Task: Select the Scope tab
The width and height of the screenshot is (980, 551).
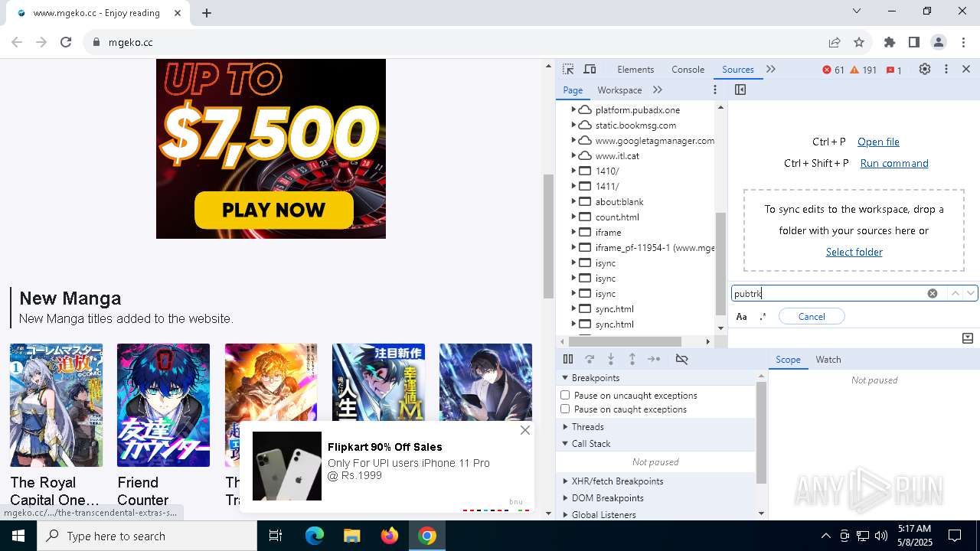Action: (788, 360)
